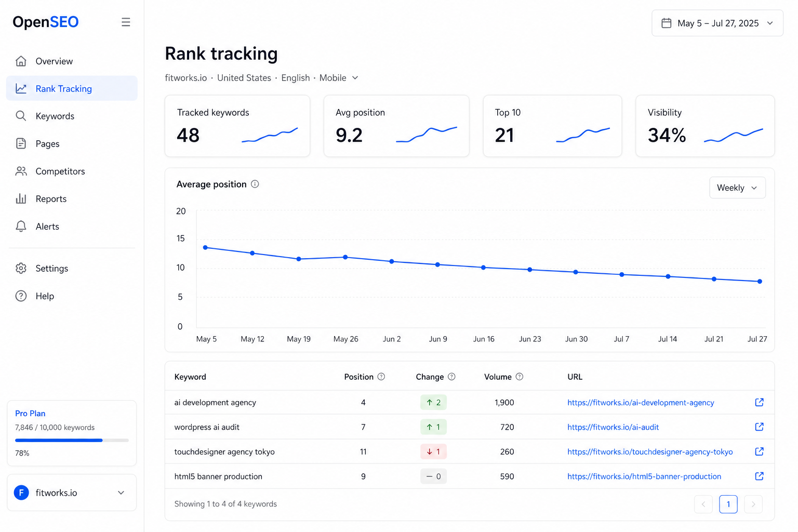The image size is (798, 532).
Task: Click the May 5 data point on chart
Action: pyautogui.click(x=205, y=247)
